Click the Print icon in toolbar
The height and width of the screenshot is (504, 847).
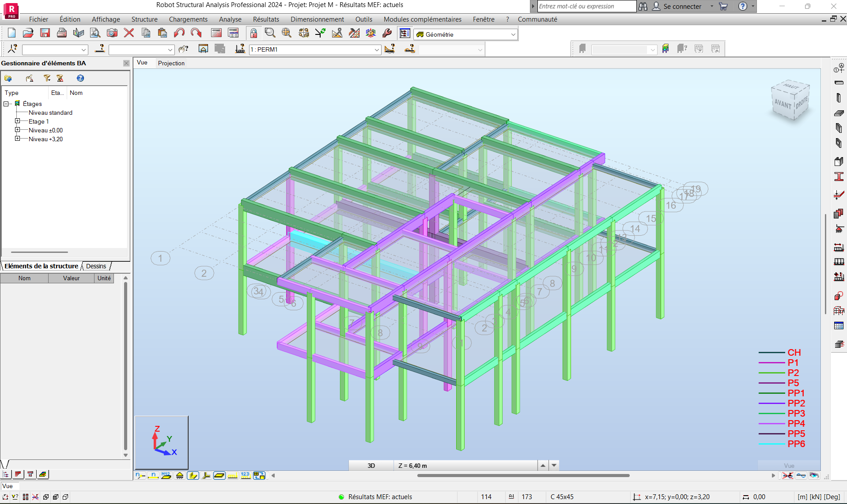click(62, 33)
